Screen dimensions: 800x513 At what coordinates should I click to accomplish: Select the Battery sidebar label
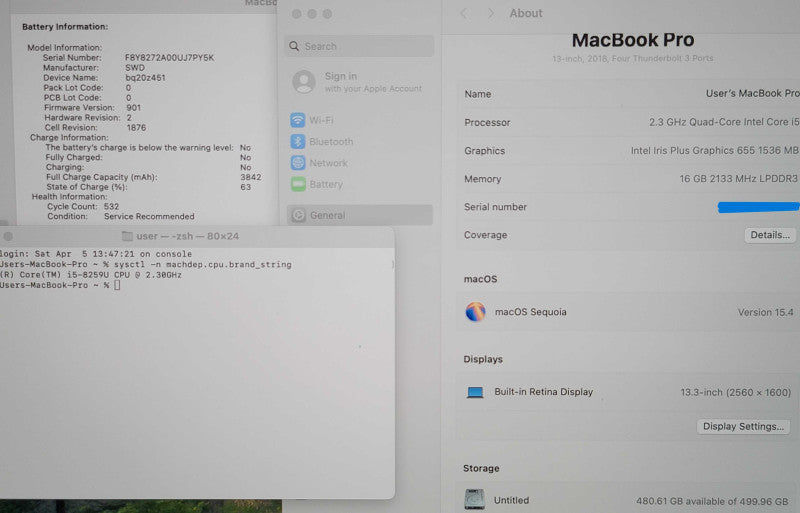pos(326,184)
